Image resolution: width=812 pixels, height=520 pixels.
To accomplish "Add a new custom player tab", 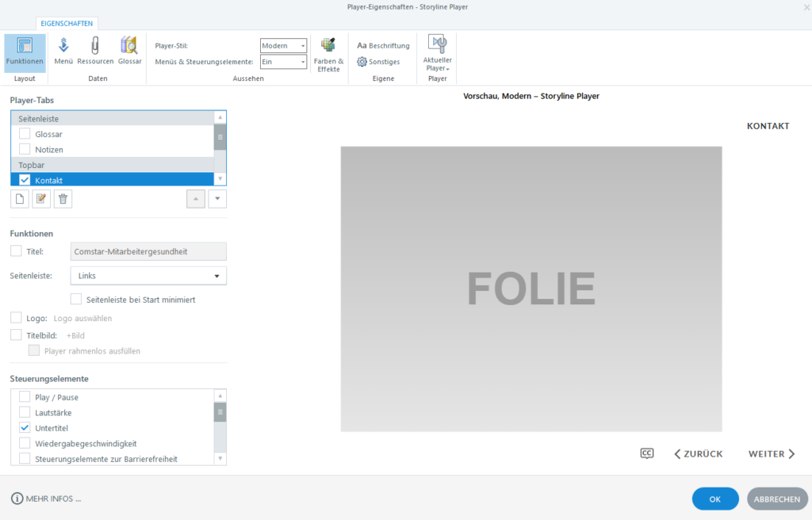I will (x=18, y=198).
